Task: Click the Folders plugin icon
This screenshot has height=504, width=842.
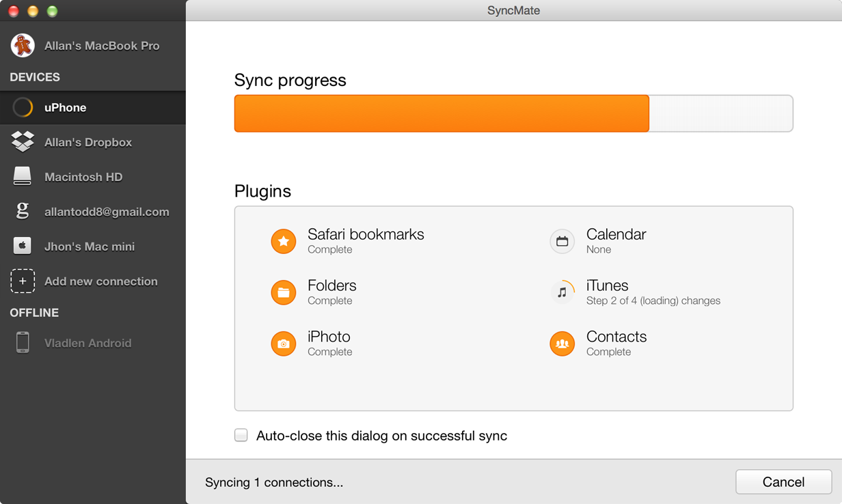Action: click(284, 292)
